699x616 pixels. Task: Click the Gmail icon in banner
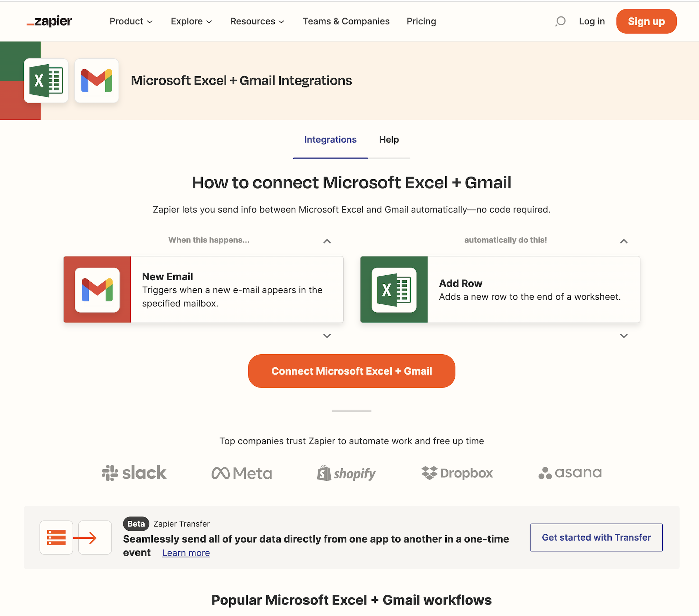(97, 81)
